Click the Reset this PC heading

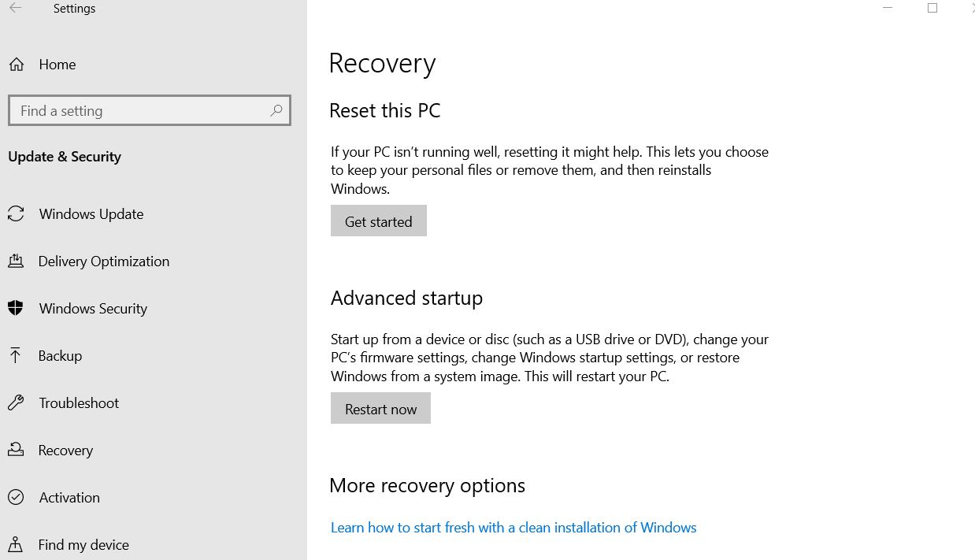(x=384, y=111)
